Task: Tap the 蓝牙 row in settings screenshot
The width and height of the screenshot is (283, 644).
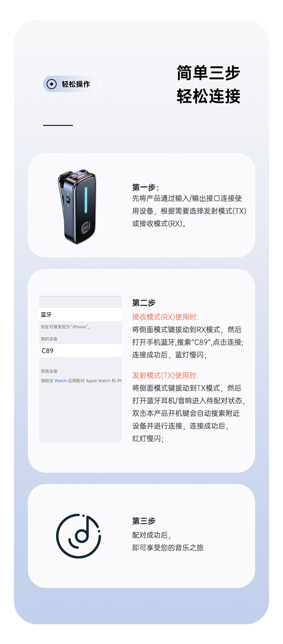Action: click(x=80, y=314)
